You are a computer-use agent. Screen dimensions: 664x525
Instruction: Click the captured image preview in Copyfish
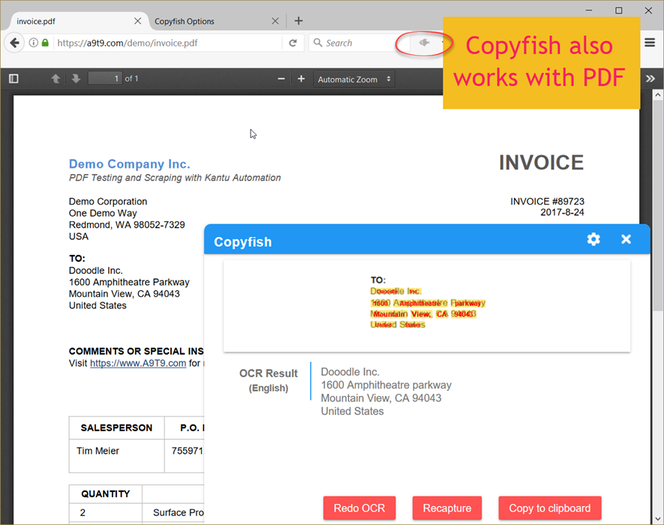427,306
